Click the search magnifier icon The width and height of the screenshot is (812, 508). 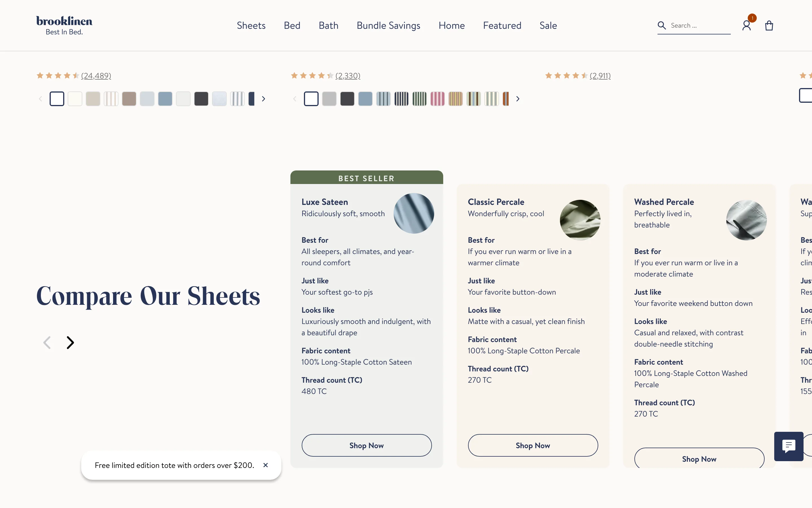(661, 25)
